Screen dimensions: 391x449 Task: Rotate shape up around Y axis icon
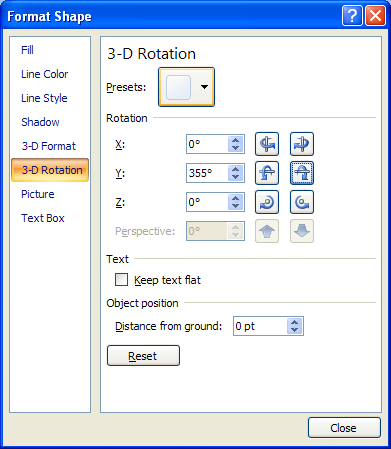point(267,173)
